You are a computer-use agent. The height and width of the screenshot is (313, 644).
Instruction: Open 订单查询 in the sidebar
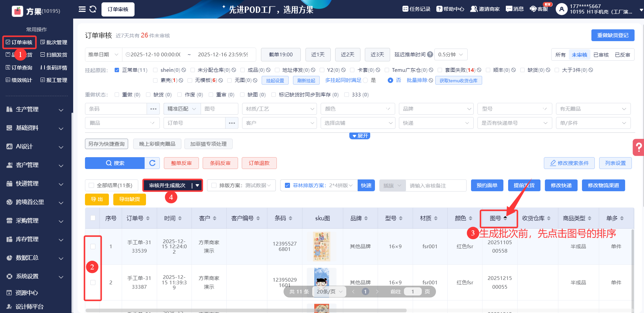pyautogui.click(x=19, y=68)
